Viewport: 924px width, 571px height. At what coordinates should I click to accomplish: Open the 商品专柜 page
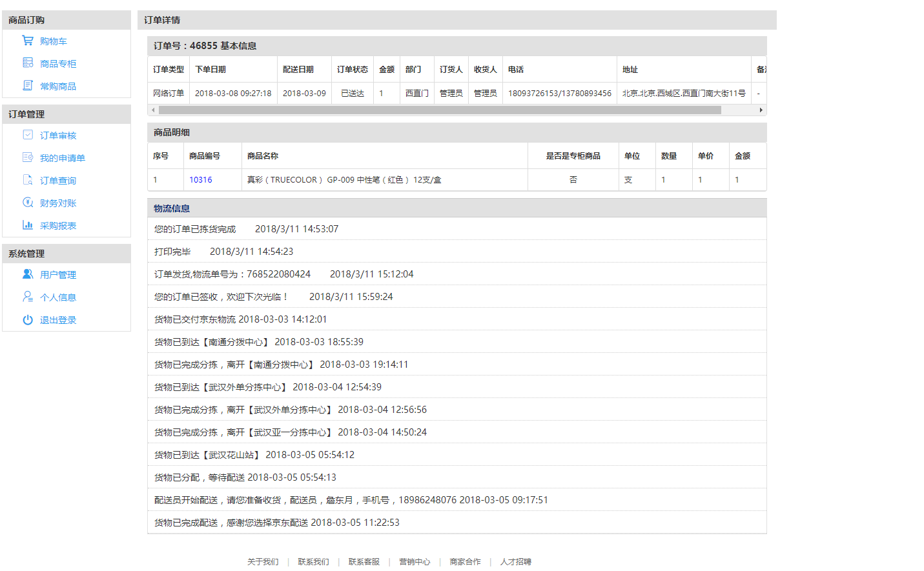pos(58,64)
